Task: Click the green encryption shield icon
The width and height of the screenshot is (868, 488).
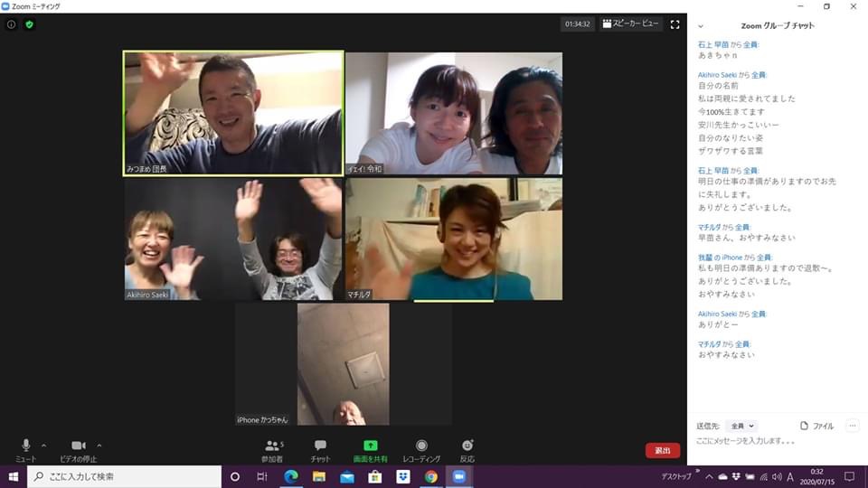Action: pyautogui.click(x=29, y=24)
